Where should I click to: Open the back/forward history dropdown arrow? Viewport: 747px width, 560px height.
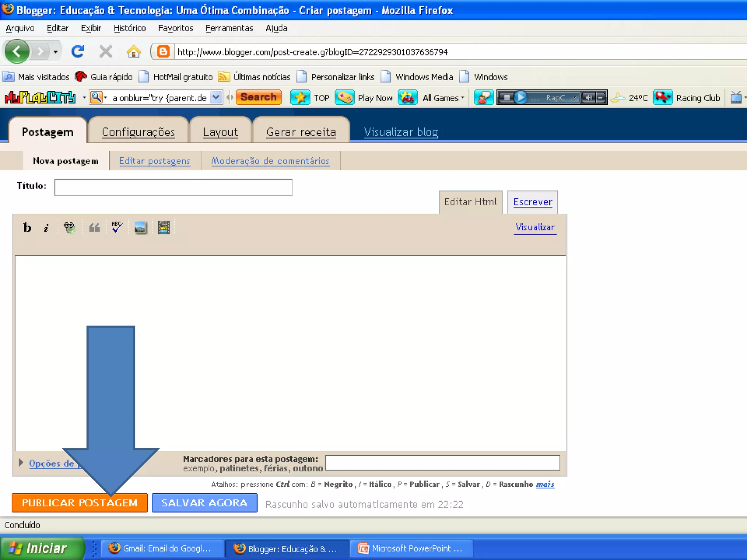(x=55, y=52)
